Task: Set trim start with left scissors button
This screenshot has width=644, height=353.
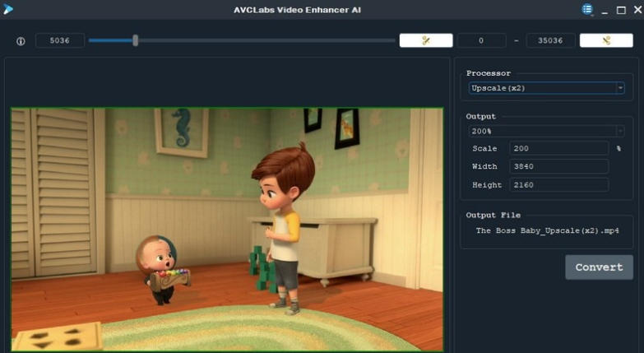Action: click(426, 40)
